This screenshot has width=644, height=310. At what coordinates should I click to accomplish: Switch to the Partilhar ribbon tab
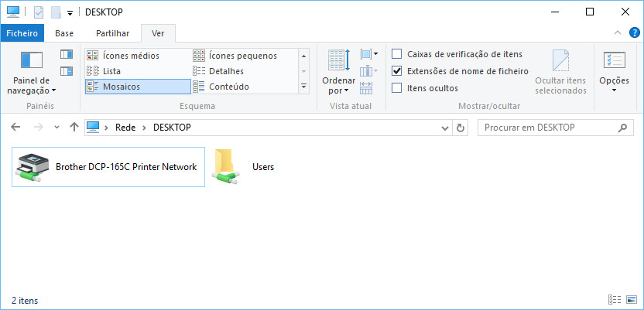(112, 33)
